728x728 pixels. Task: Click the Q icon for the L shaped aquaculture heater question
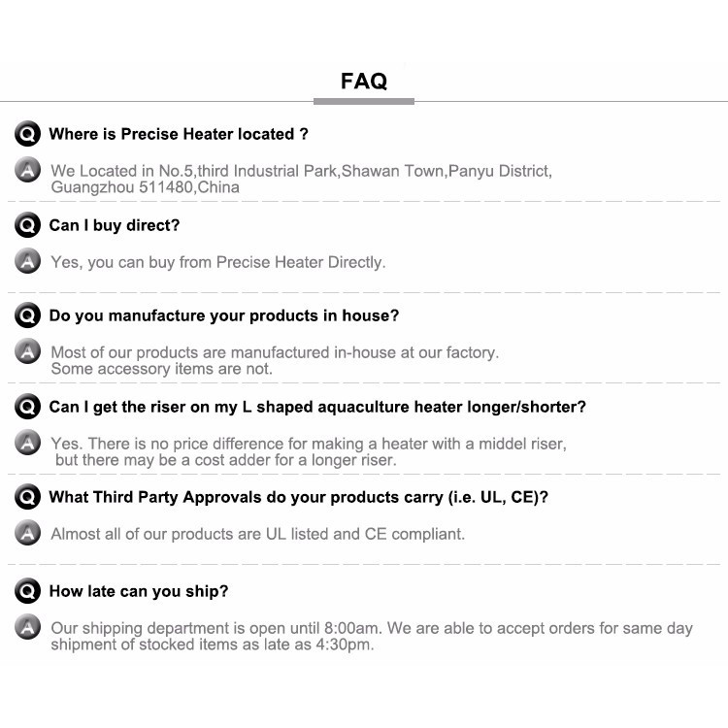click(27, 407)
